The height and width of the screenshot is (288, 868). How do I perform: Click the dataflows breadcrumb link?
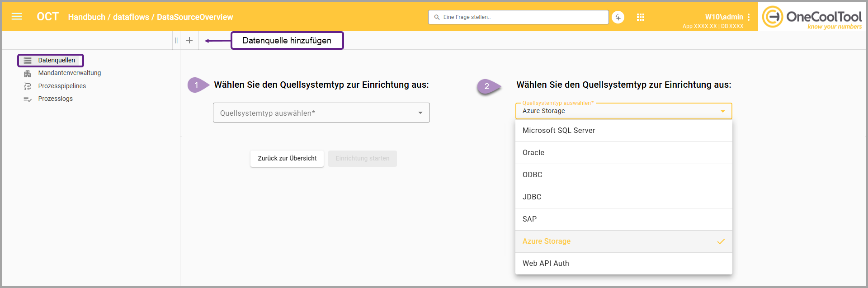click(131, 17)
